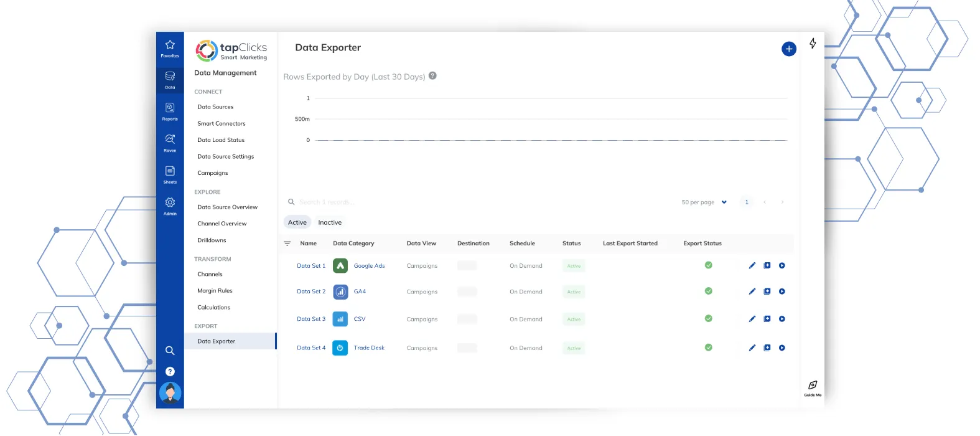Click the CSV category icon
Viewport: 980px width, 436px height.
click(x=340, y=319)
